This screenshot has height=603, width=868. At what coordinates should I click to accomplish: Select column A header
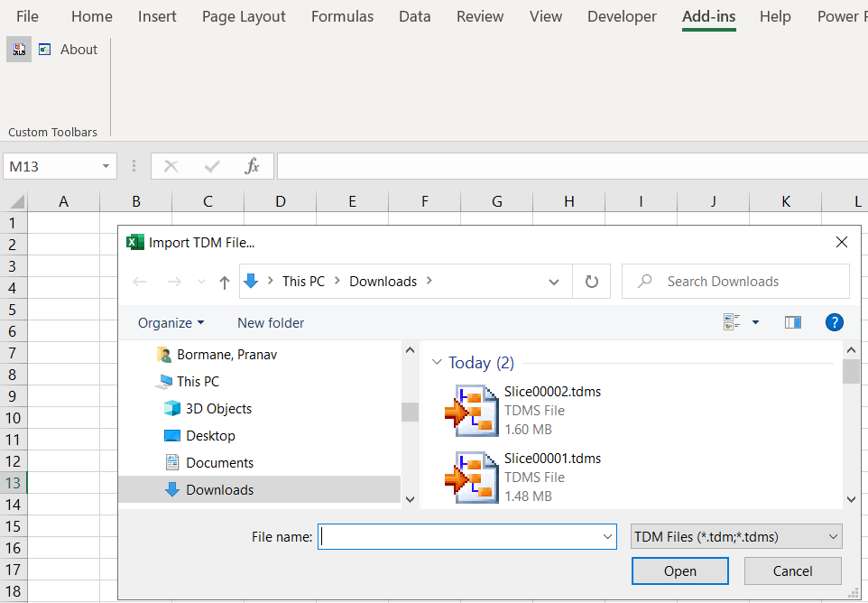(64, 201)
